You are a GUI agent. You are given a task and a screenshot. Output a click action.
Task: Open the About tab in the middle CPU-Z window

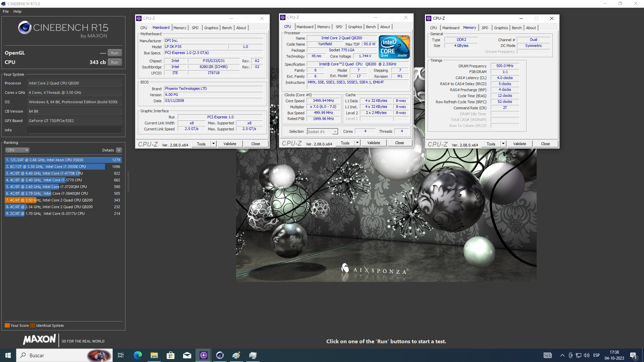pos(385,27)
